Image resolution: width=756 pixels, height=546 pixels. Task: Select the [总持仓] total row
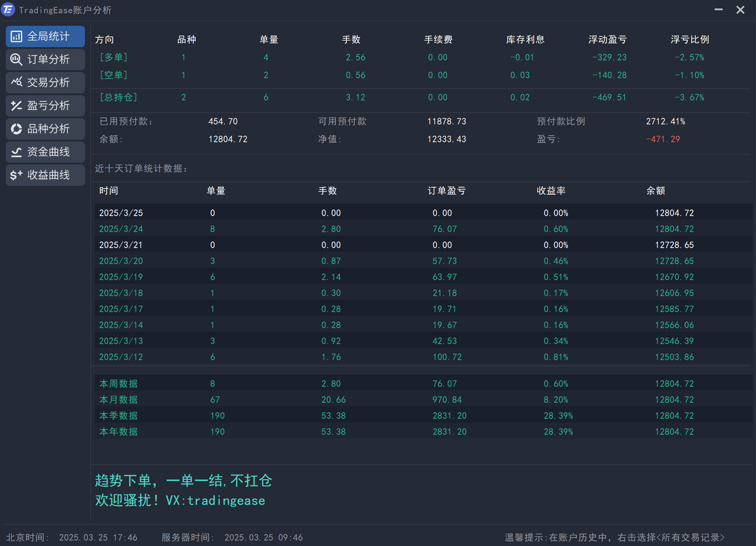pos(119,97)
